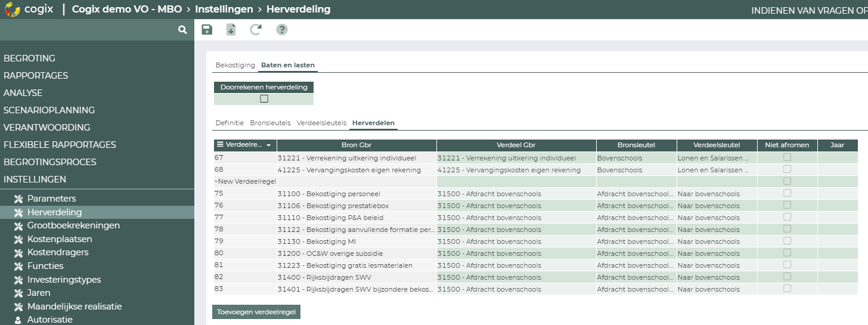
Task: Select the ~New Verdeelregel row label
Action: pos(245,181)
